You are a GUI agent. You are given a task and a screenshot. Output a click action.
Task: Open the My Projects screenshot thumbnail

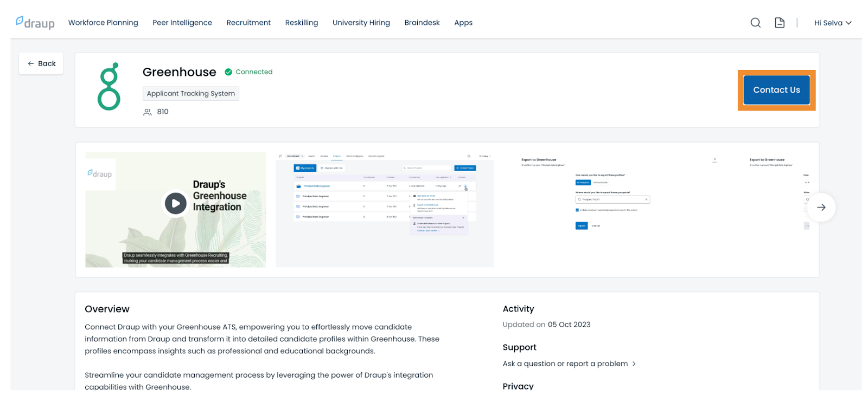click(x=385, y=210)
